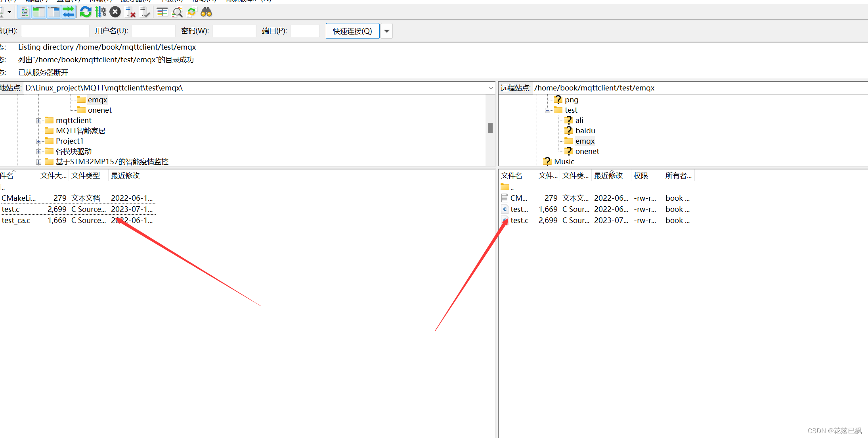The height and width of the screenshot is (438, 868).
Task: Disconnect from the current server
Action: click(x=130, y=12)
